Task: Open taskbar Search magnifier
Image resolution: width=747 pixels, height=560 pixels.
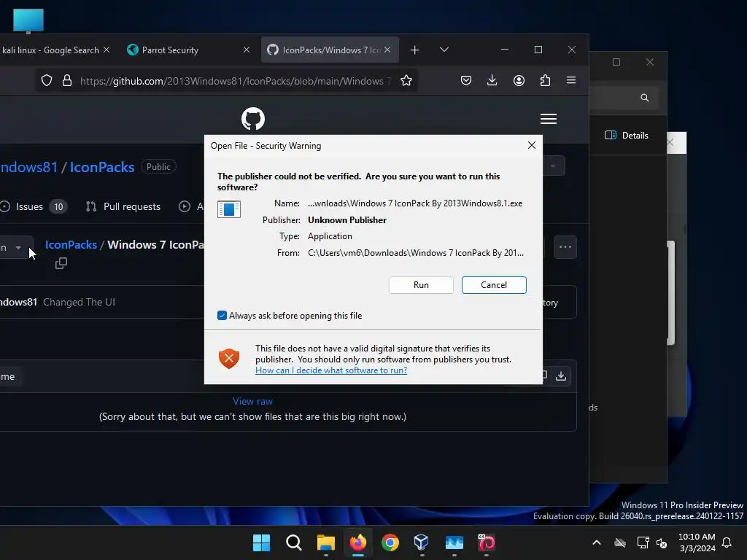Action: 294,542
